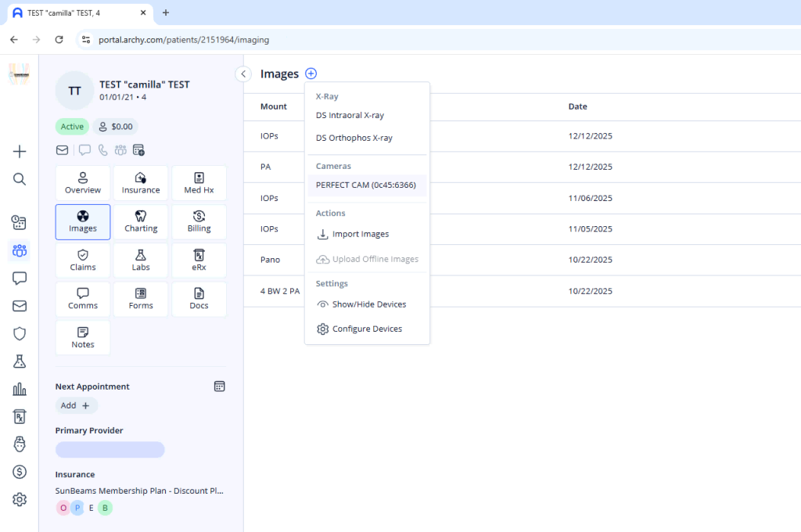Screen dimensions: 801x532
Task: Switch to the Charting tab
Action: pyautogui.click(x=141, y=222)
